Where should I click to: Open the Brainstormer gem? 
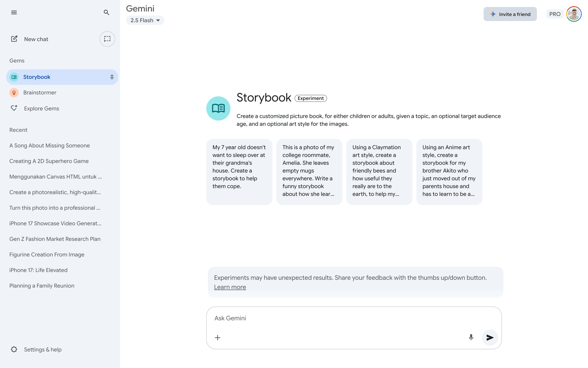tap(40, 93)
